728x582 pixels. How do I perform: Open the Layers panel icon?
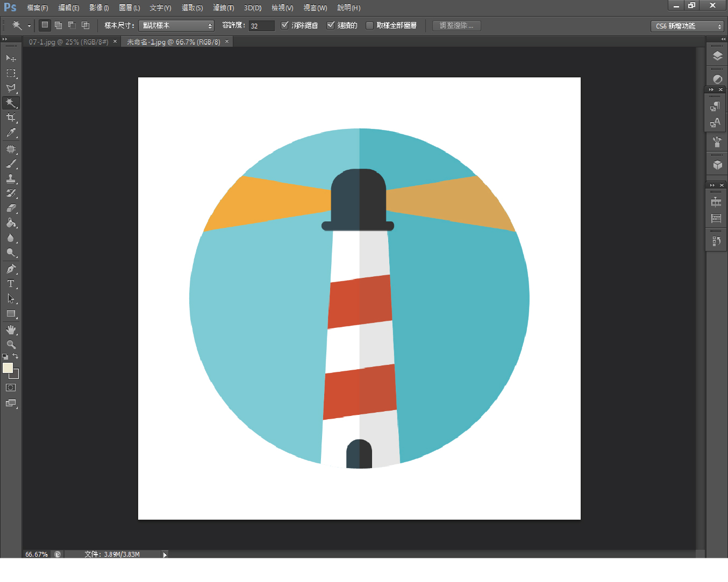(x=717, y=56)
